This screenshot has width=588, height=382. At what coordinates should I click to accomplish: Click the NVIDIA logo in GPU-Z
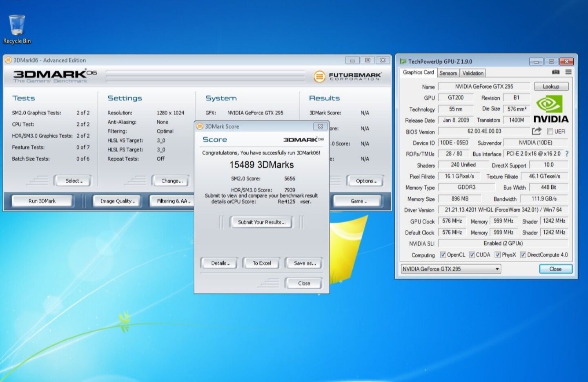(551, 109)
